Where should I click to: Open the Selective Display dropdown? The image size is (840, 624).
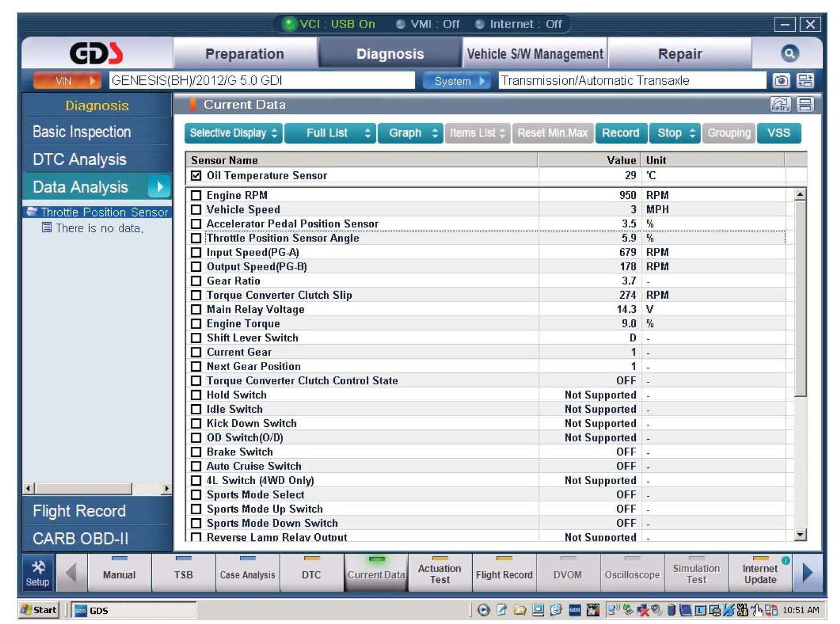pos(233,133)
